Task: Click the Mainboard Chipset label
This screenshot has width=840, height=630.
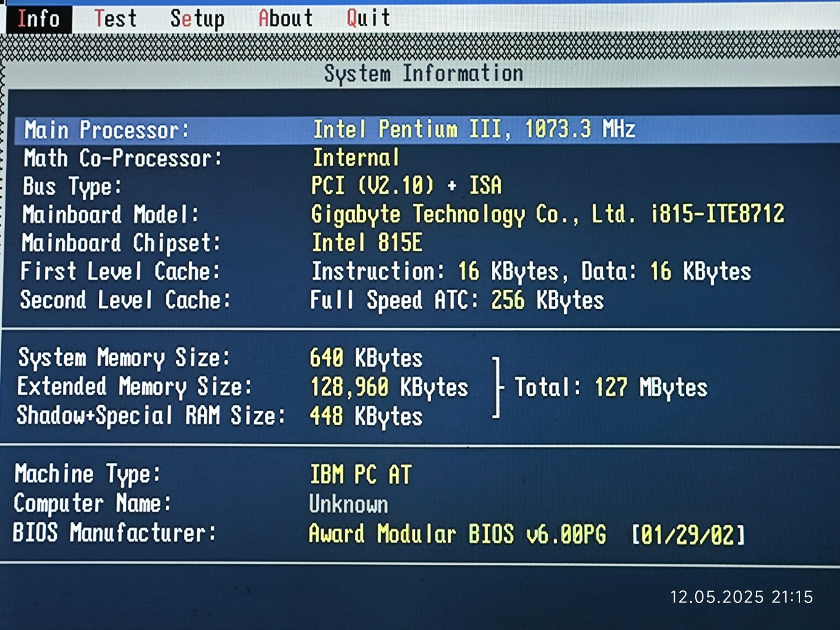Action: tap(121, 243)
